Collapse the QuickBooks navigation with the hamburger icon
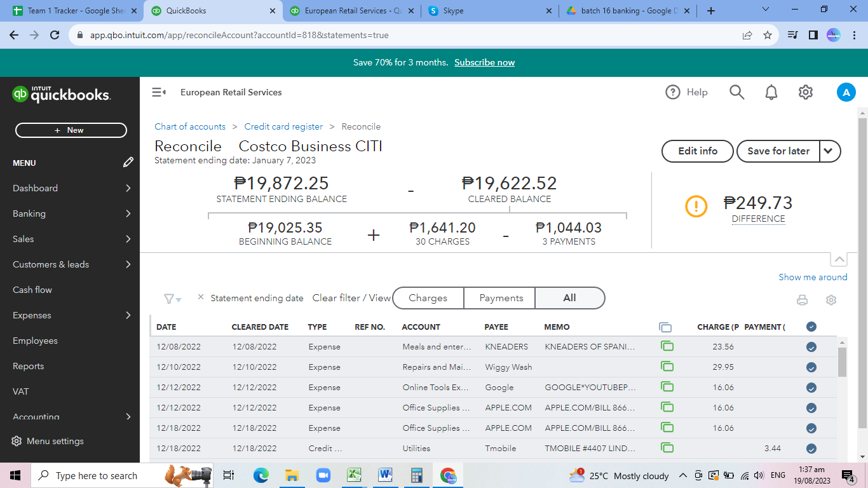The width and height of the screenshot is (868, 488). coord(159,92)
